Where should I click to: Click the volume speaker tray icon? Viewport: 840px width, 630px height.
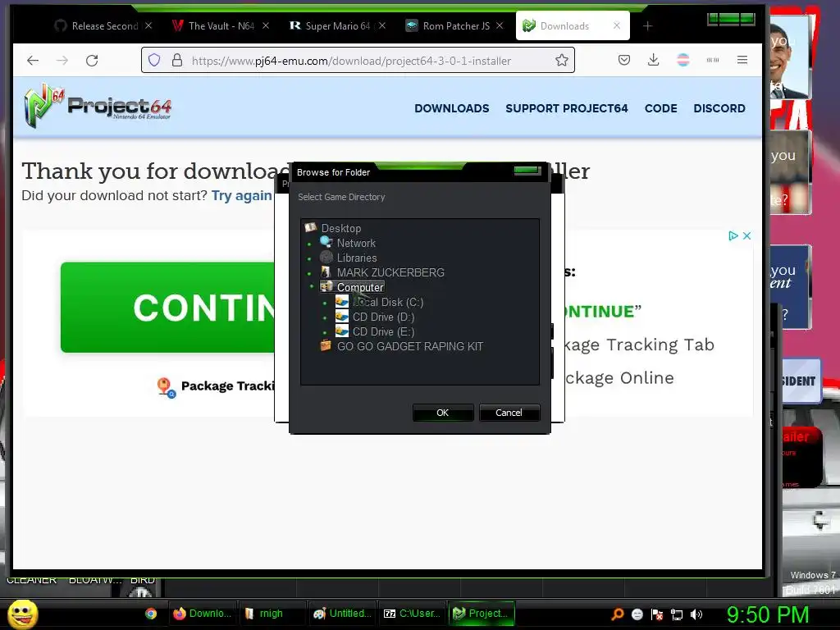(x=696, y=614)
